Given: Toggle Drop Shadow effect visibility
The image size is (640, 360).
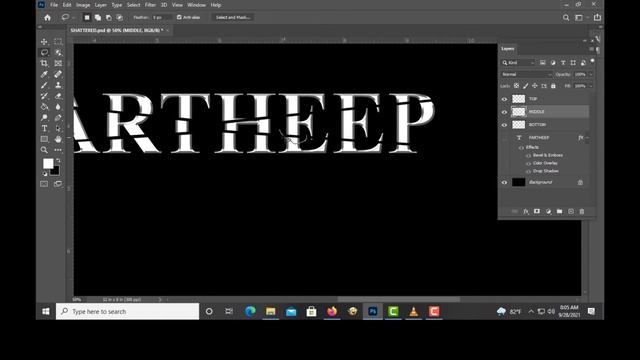Looking at the screenshot, I should point(528,171).
